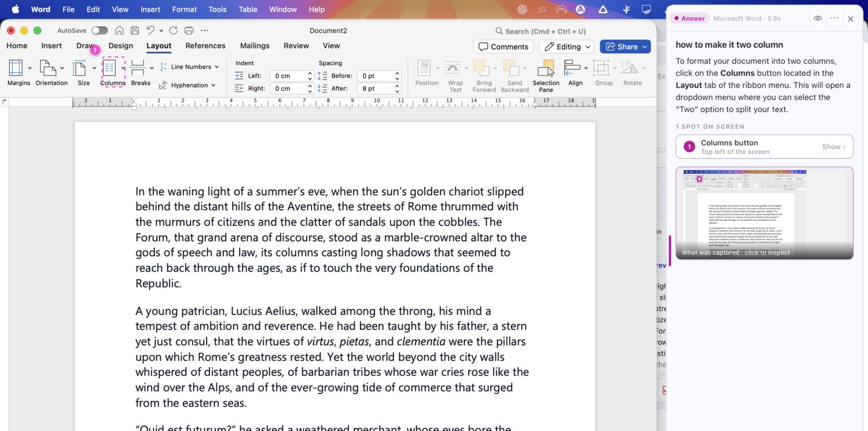Click the Position icon
This screenshot has height=431, width=868.
pos(424,68)
